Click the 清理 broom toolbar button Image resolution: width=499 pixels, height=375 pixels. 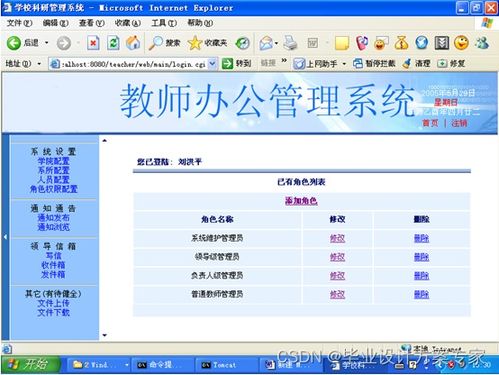[x=416, y=63]
